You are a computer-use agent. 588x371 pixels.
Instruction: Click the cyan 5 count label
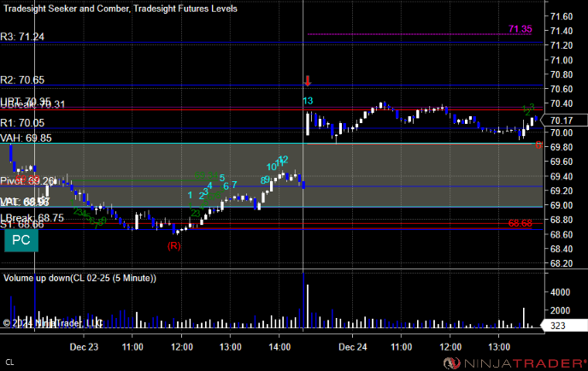coord(222,178)
